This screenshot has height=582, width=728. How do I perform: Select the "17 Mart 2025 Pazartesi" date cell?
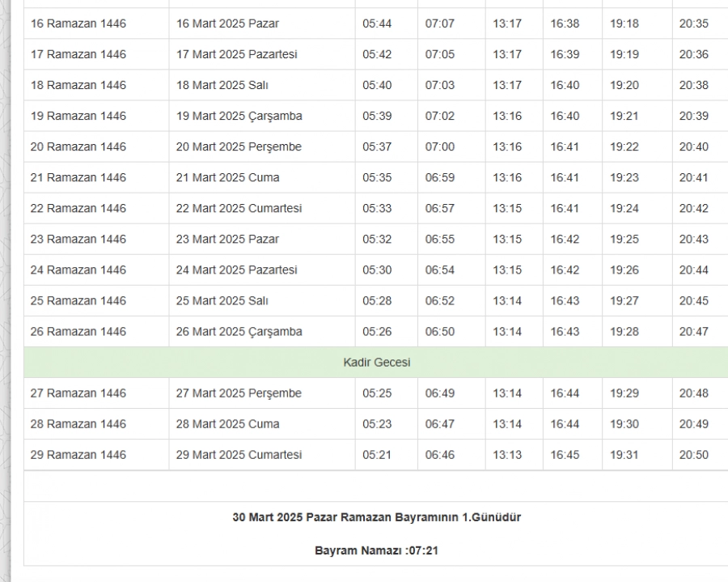pyautogui.click(x=236, y=54)
